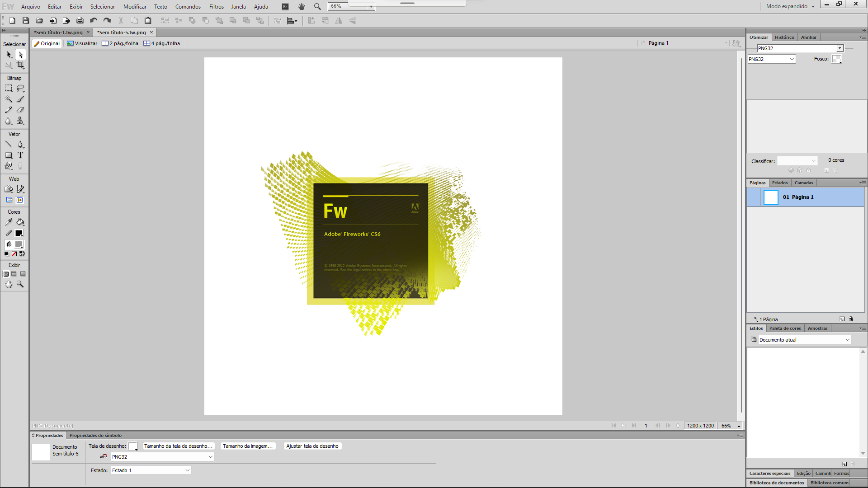Select the Line tool
868x488 pixels.
[x=9, y=145]
